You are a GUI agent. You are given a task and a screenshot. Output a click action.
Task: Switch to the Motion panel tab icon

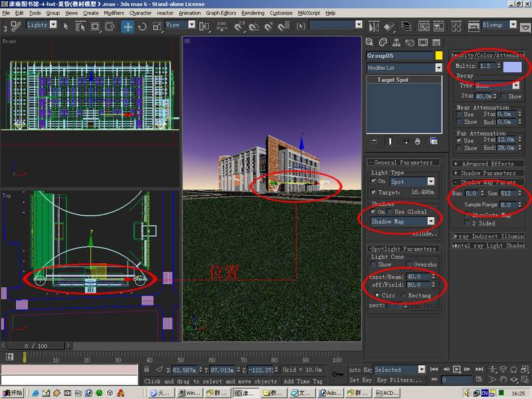coord(410,43)
